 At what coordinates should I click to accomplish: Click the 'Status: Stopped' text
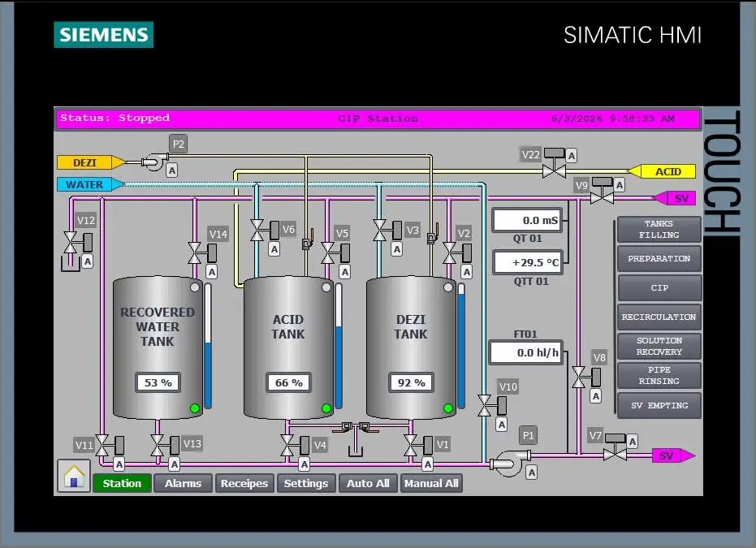point(114,118)
